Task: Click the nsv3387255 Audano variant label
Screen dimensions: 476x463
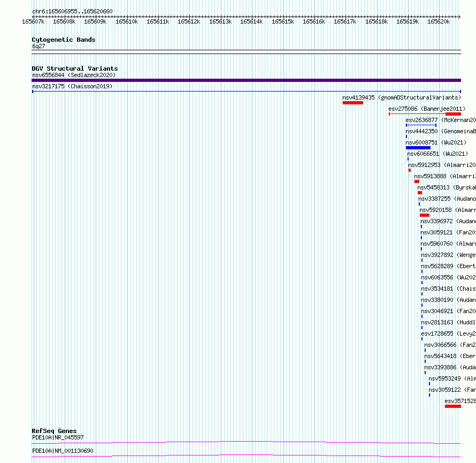Action: click(447, 199)
